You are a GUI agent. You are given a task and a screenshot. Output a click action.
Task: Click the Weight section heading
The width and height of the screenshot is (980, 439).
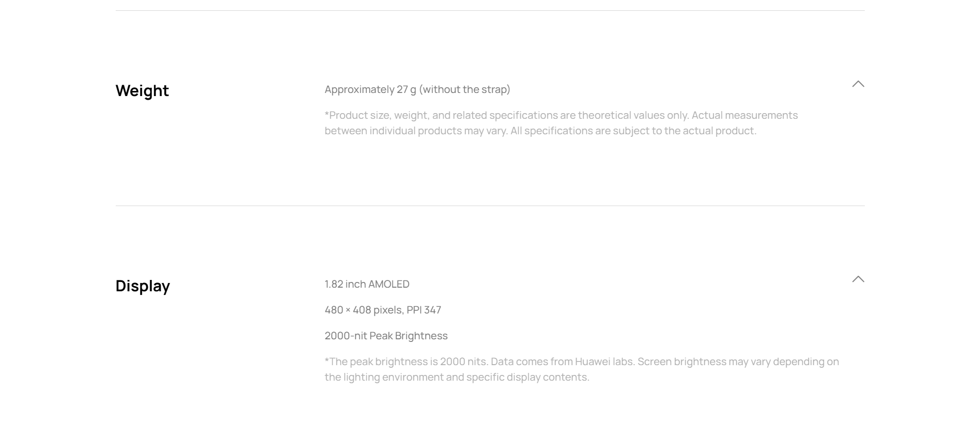click(142, 90)
